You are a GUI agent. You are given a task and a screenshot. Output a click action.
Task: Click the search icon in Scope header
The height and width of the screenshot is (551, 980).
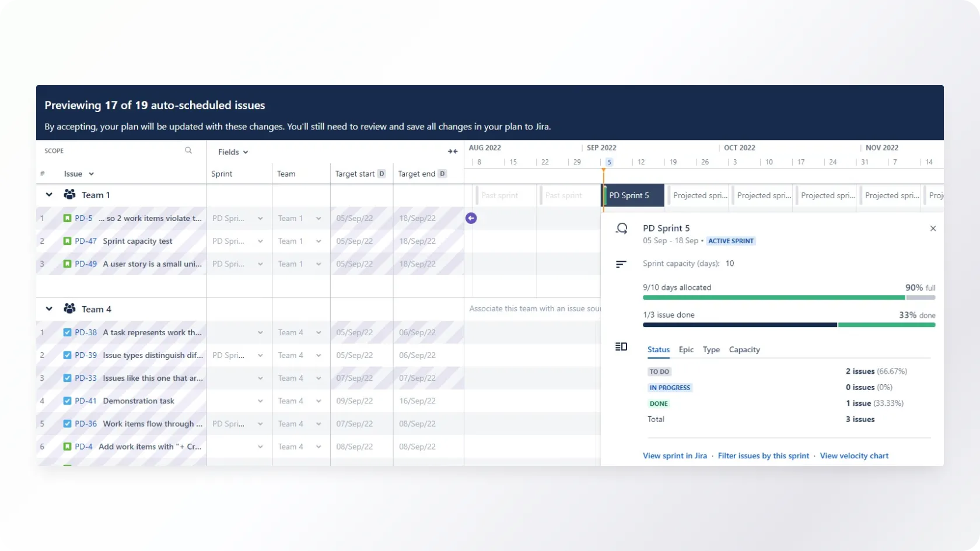point(188,150)
